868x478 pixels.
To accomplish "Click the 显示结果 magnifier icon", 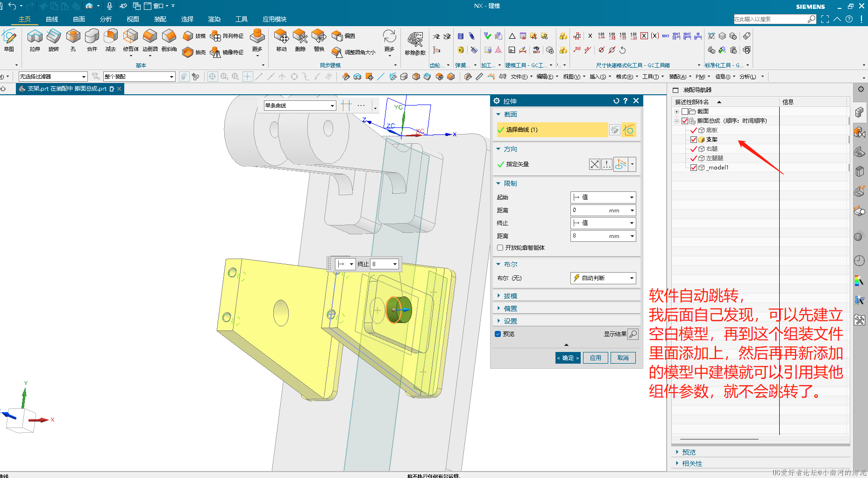I will pyautogui.click(x=633, y=334).
